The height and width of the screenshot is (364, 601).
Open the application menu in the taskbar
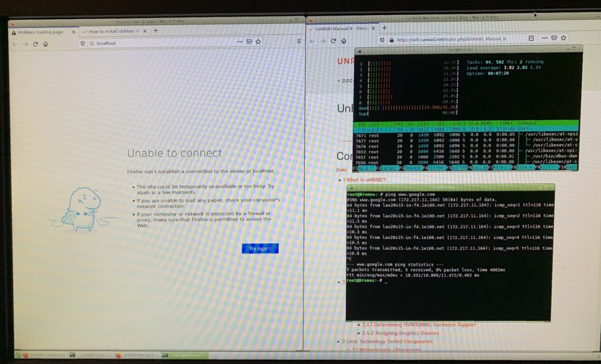18,355
